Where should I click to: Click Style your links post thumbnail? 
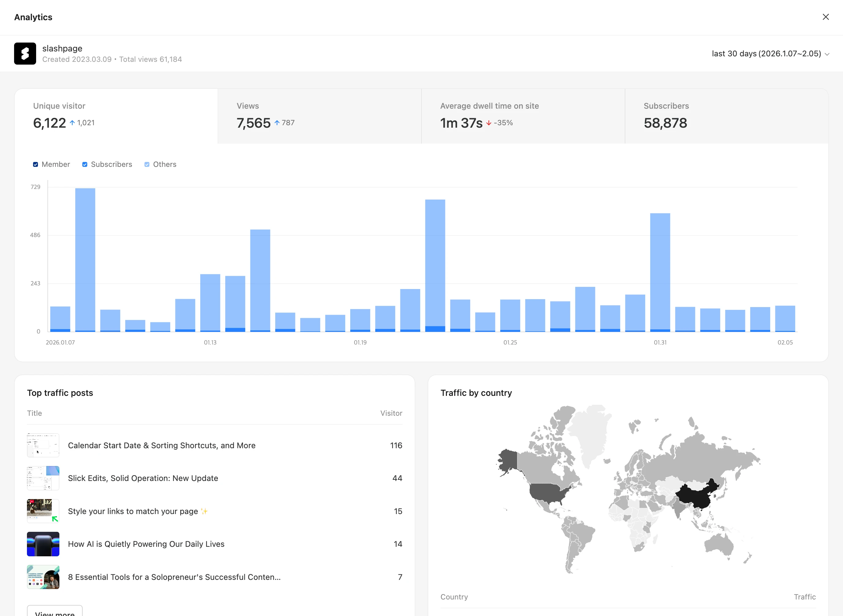click(43, 511)
